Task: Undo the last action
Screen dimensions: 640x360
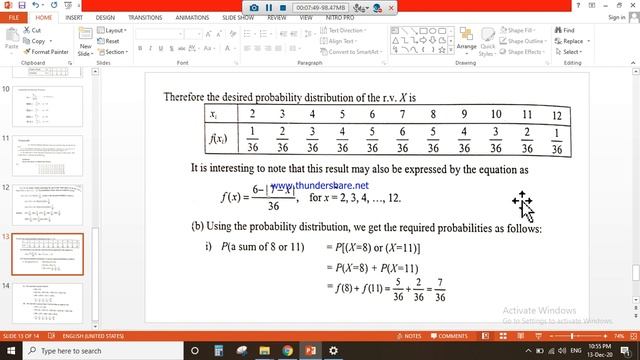Action: [x=36, y=5]
